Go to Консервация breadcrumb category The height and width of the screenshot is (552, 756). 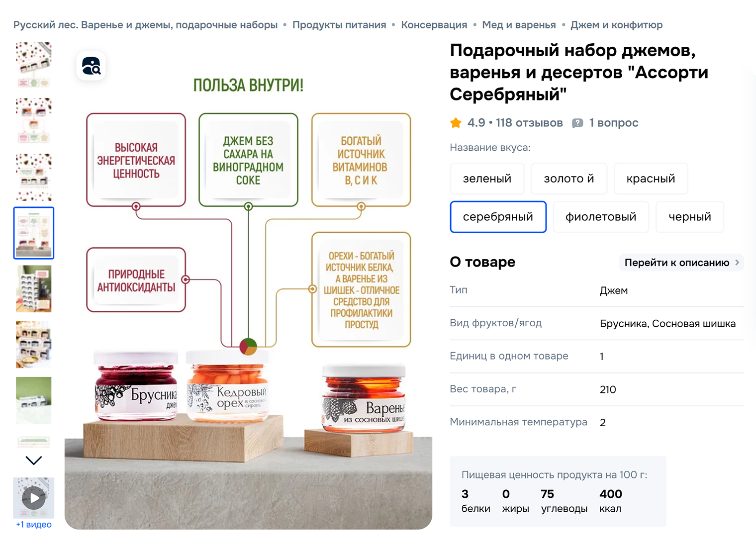pos(434,25)
